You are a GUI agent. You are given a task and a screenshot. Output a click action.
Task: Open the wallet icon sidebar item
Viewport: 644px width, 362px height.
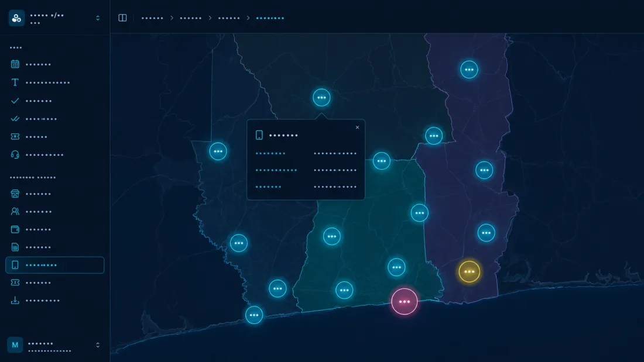tap(54, 229)
